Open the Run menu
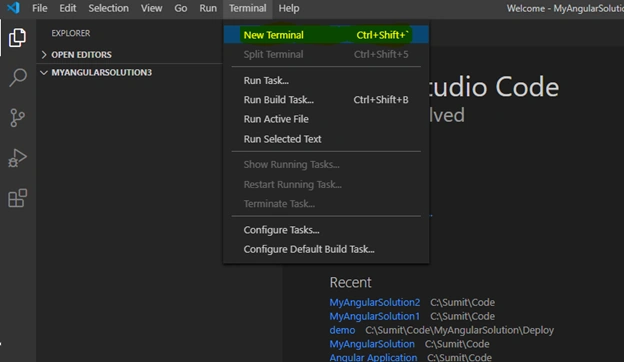The height and width of the screenshot is (362, 624). coord(208,8)
